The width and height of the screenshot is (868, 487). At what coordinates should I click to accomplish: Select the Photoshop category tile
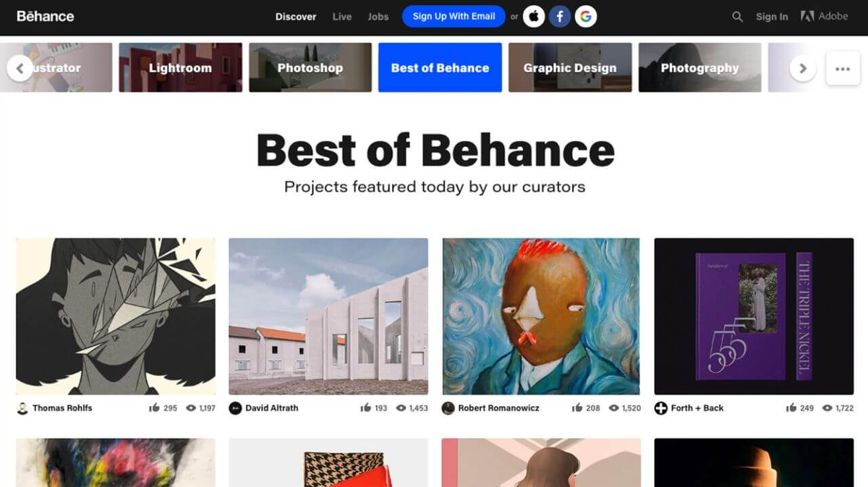pos(310,67)
